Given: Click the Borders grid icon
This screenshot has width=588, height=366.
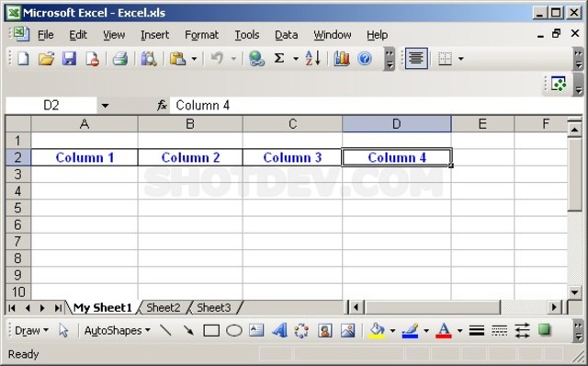Looking at the screenshot, I should (x=445, y=59).
